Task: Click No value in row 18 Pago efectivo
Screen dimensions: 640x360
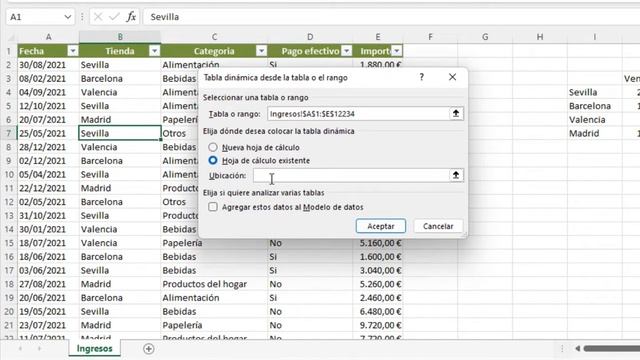Action: coord(310,284)
